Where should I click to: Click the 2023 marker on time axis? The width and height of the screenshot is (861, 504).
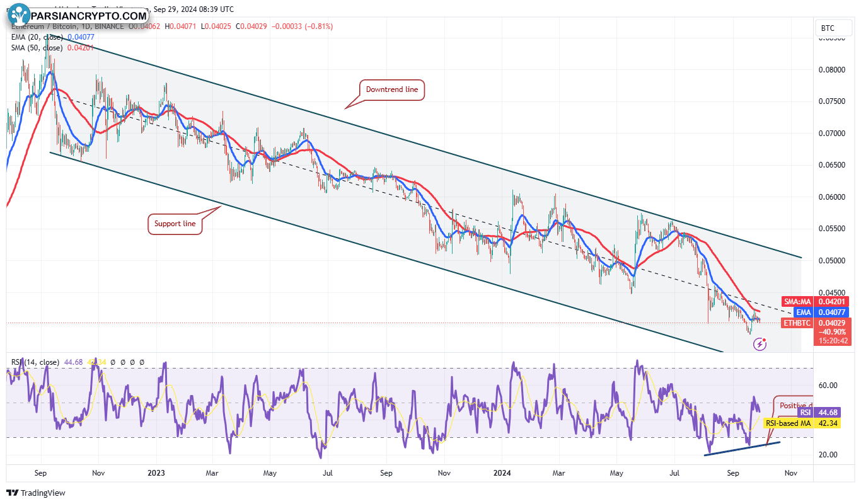(155, 472)
